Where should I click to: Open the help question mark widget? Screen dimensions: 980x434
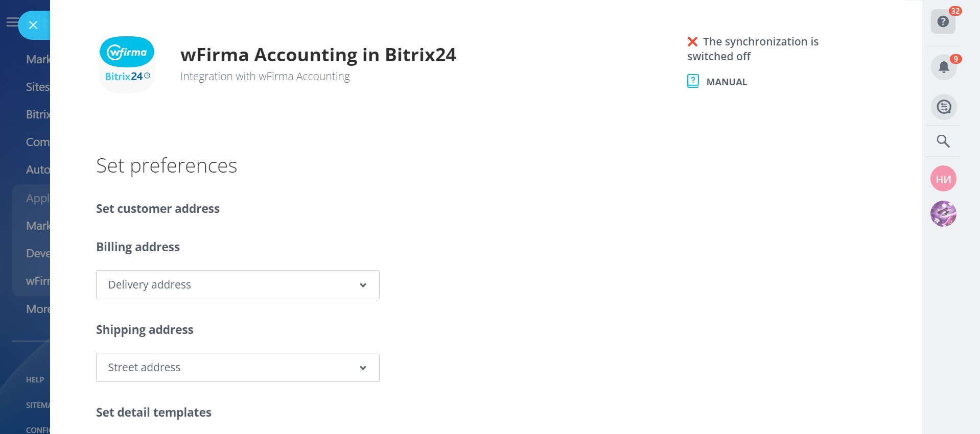click(x=943, y=22)
